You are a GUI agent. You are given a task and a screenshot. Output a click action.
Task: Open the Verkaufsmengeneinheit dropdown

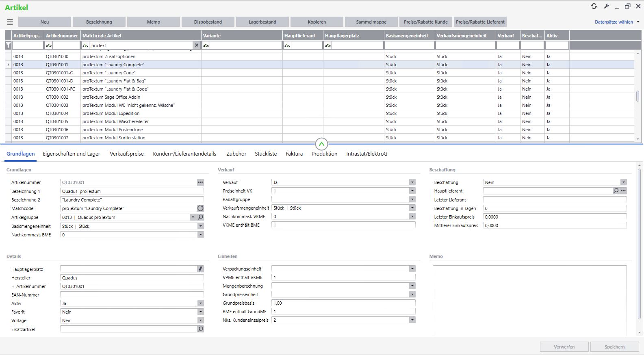[412, 208]
